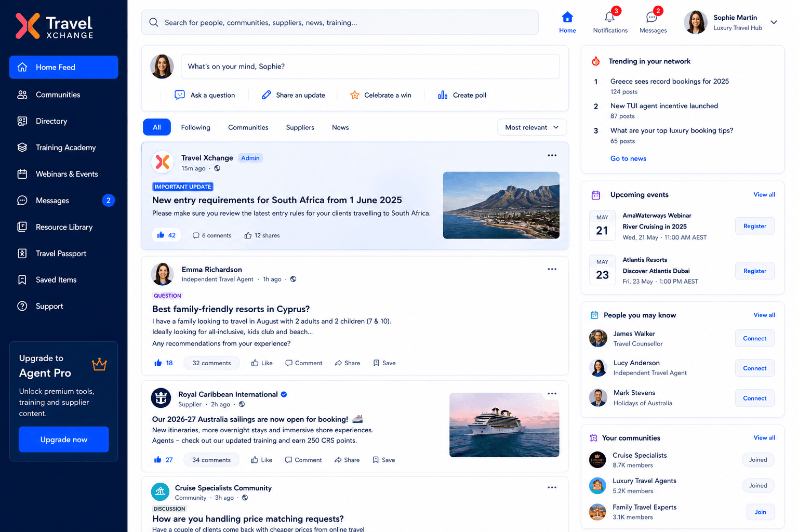Open Webinars & Events in the sidebar
This screenshot has height=532, width=798.
[x=64, y=174]
